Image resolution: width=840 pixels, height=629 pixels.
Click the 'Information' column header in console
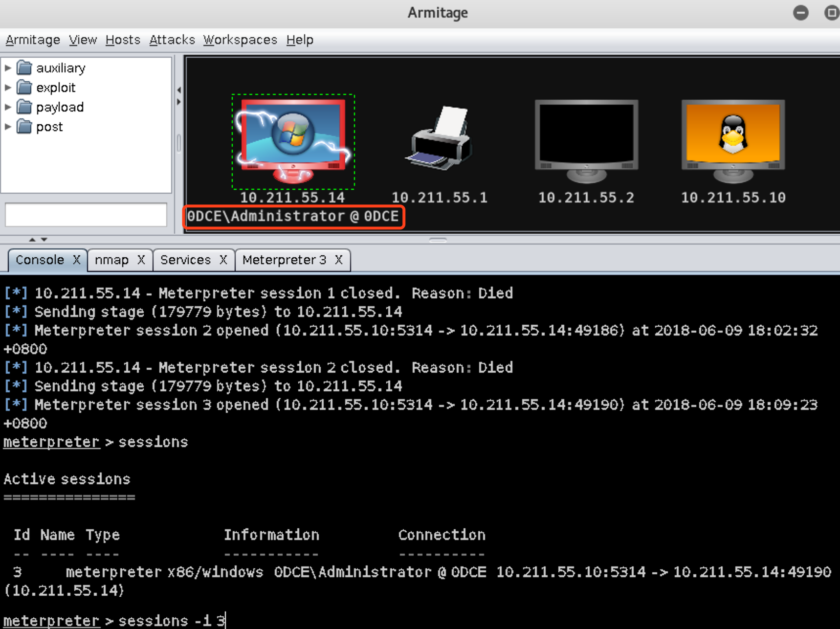(x=271, y=535)
